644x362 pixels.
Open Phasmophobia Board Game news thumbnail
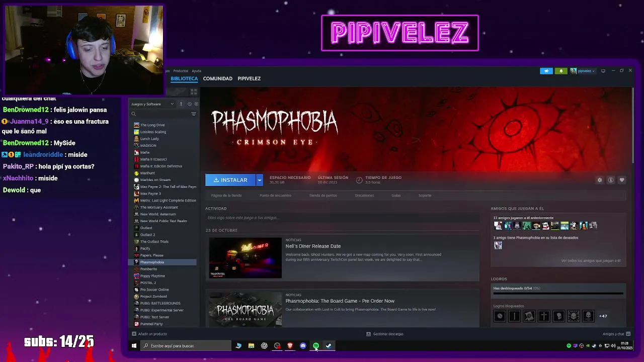246,310
